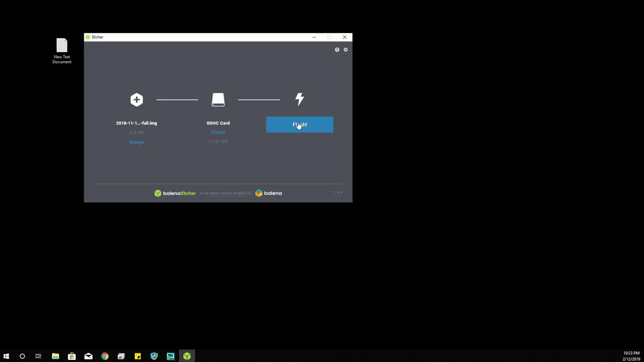Click the Etcher taskbar icon
Screen dimensions: 644x362
coord(187,356)
